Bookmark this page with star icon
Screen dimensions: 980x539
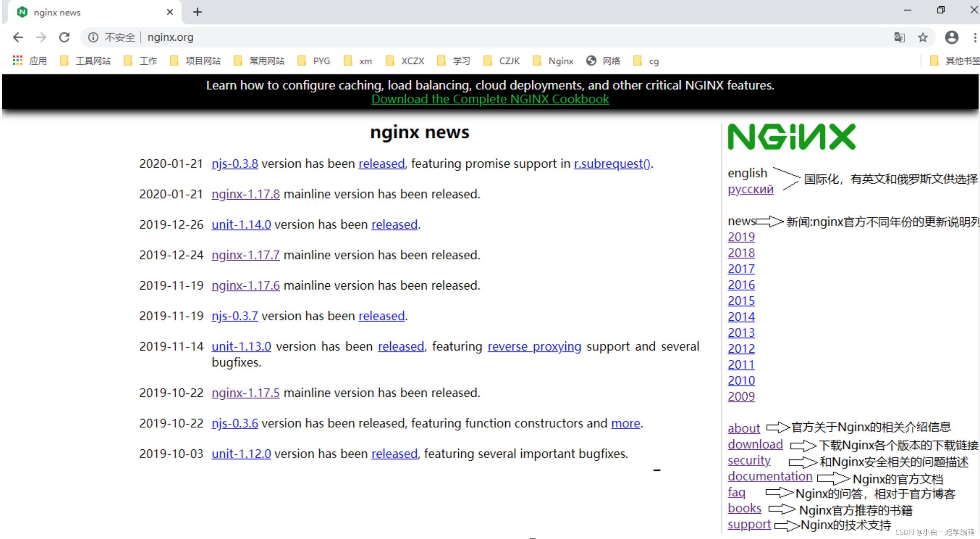(923, 37)
